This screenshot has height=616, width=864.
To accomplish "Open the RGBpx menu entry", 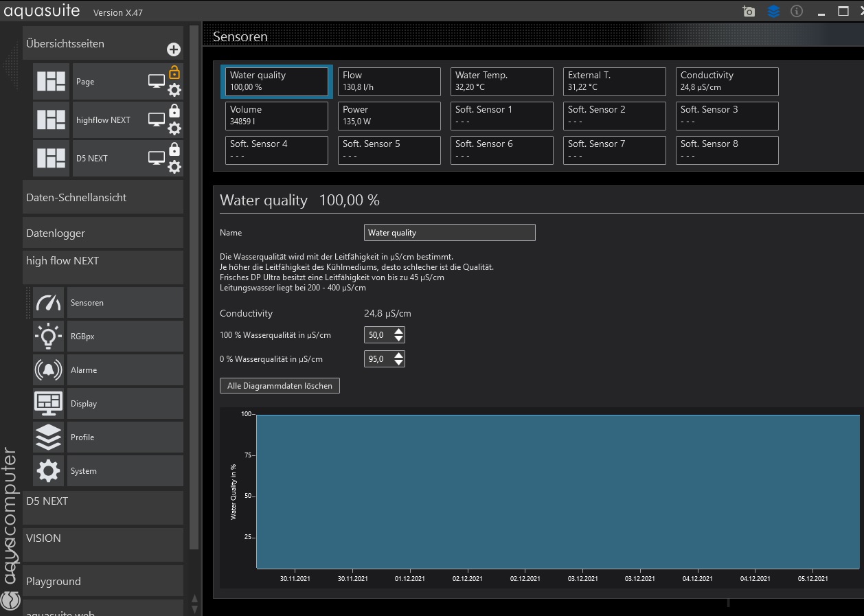I will tap(125, 336).
